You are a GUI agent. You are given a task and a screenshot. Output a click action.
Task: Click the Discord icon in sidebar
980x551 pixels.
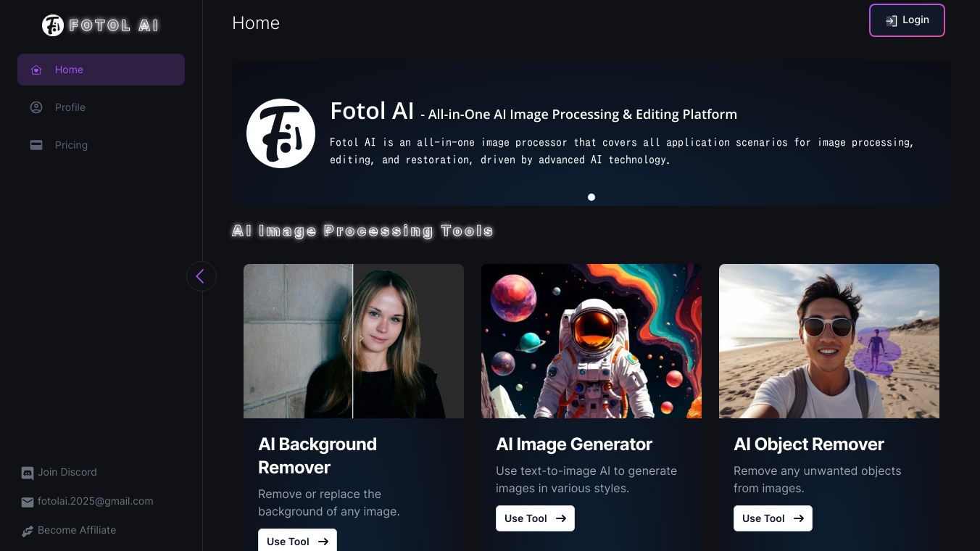(28, 473)
